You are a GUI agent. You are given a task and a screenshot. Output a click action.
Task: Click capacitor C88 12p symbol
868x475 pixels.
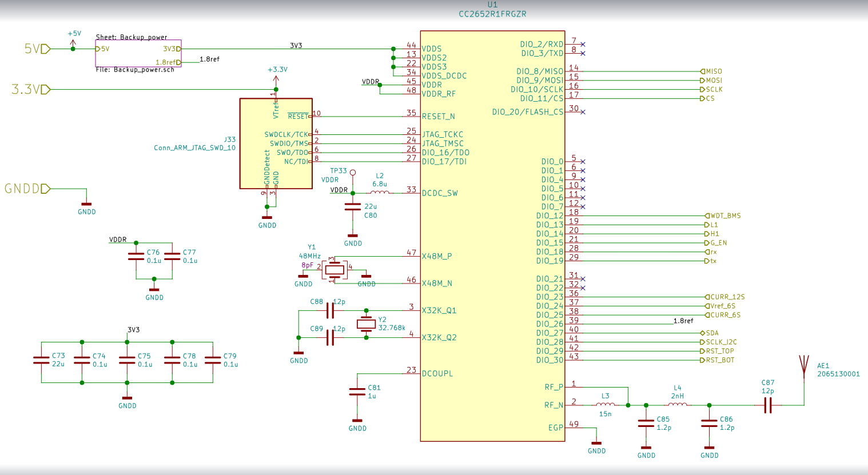point(330,310)
